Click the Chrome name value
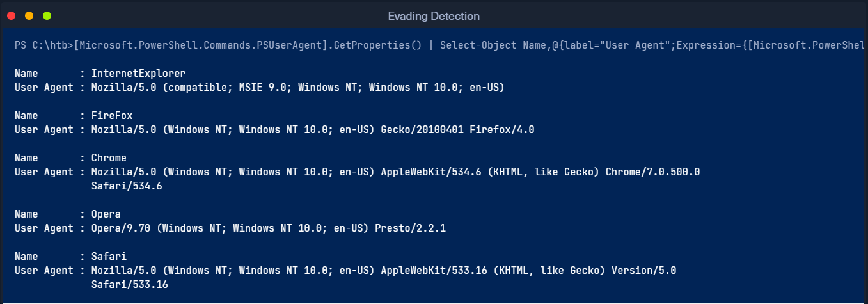This screenshot has height=304, width=868. [x=109, y=158]
